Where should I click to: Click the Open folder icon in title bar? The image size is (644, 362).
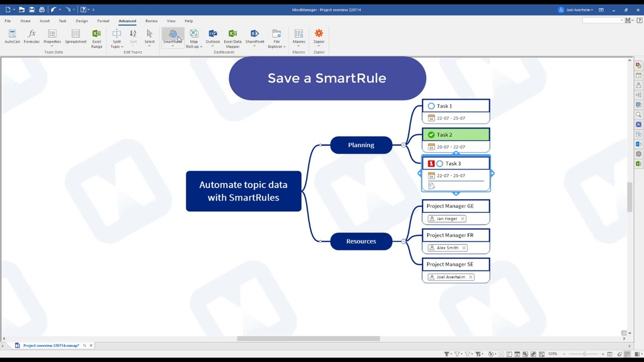(x=22, y=10)
